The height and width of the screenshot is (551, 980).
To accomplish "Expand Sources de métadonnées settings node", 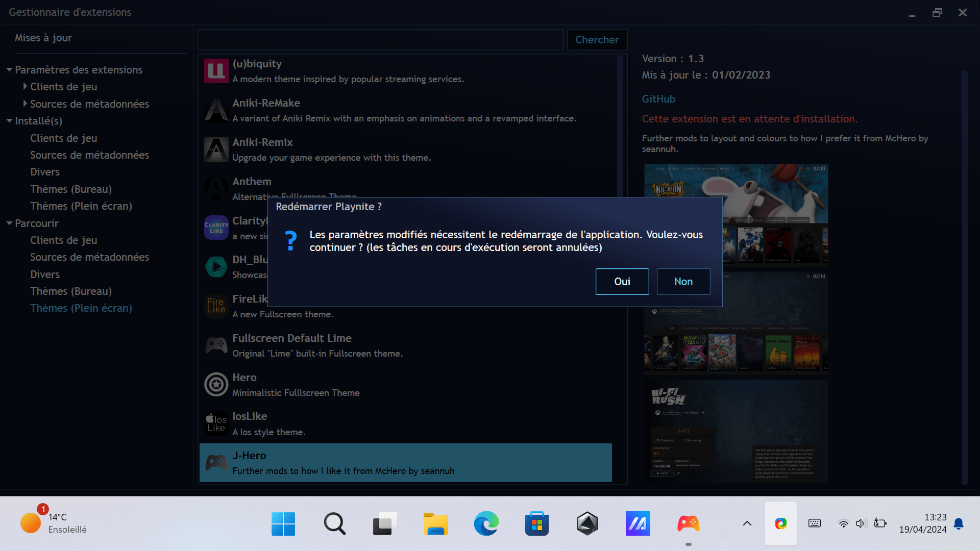I will (25, 104).
